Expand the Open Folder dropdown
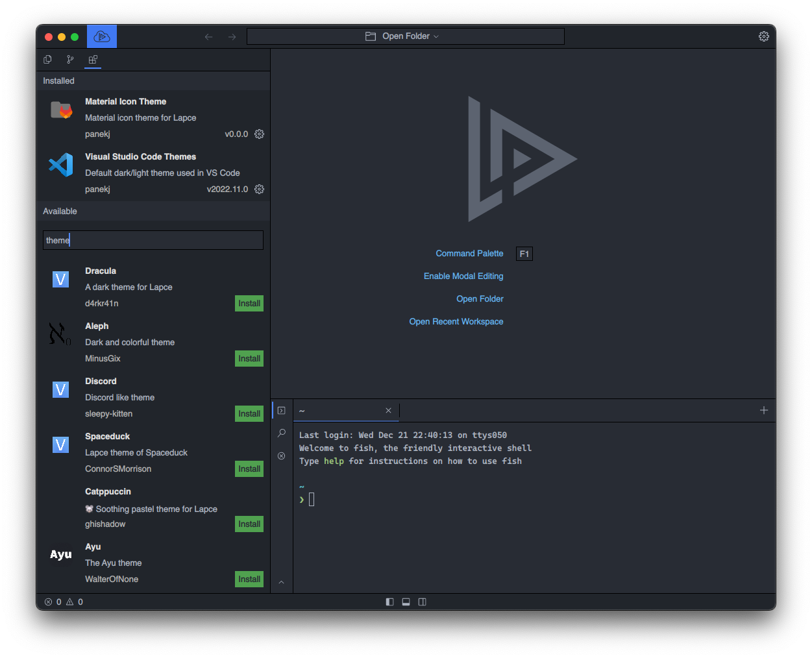 (405, 36)
